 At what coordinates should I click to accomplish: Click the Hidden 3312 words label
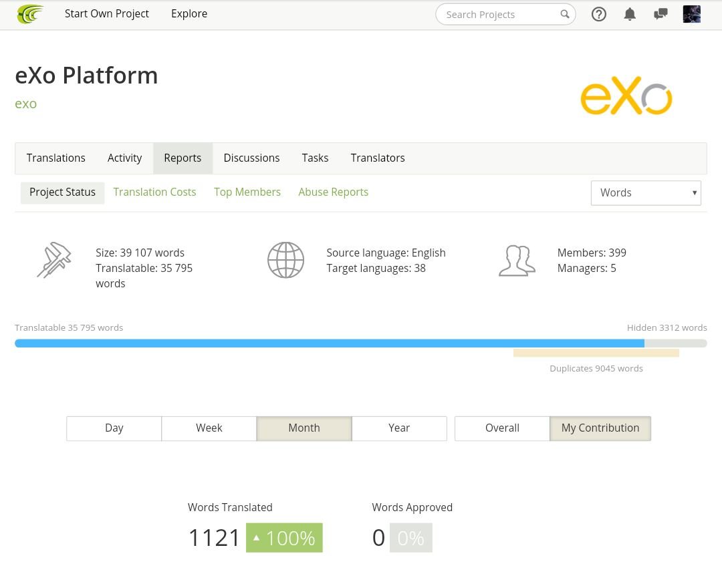667,327
